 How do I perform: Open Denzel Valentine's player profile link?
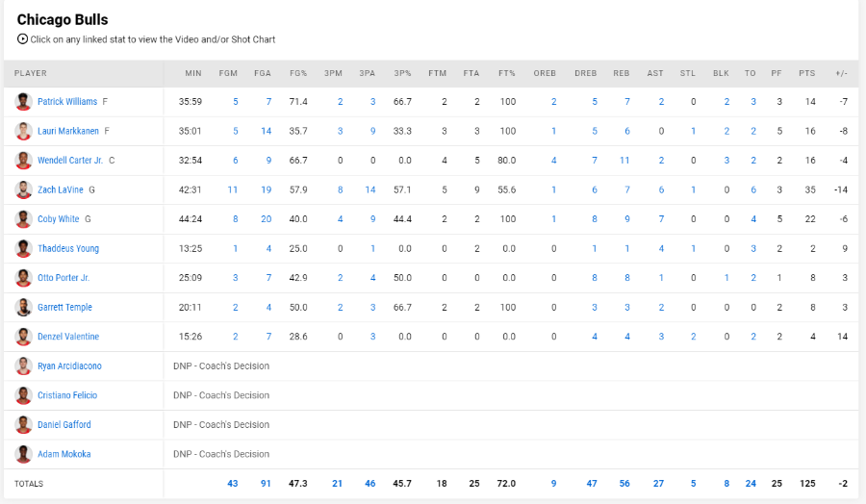point(68,337)
